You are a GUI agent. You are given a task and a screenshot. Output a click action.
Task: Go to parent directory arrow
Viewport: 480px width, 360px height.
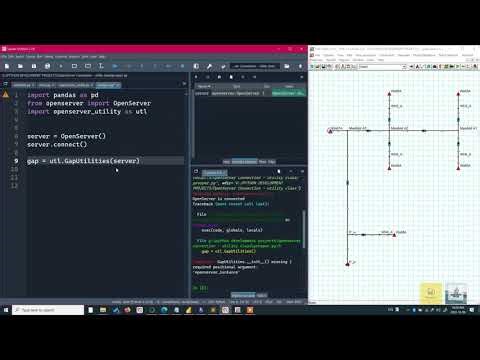click(x=300, y=66)
